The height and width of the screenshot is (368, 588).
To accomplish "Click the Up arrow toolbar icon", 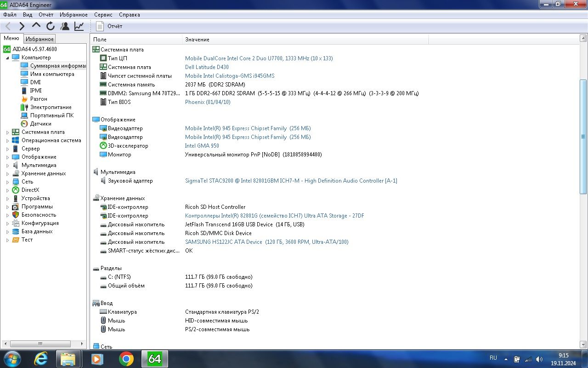I will [36, 26].
